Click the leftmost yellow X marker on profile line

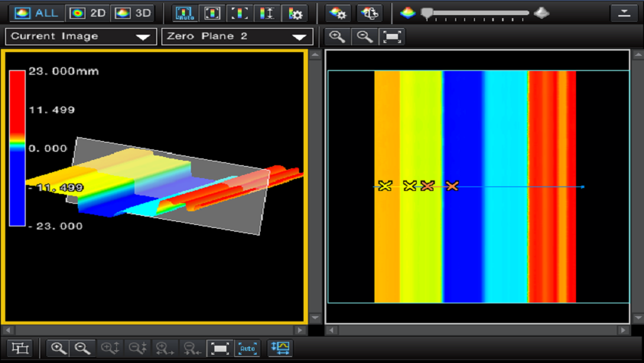coord(385,186)
